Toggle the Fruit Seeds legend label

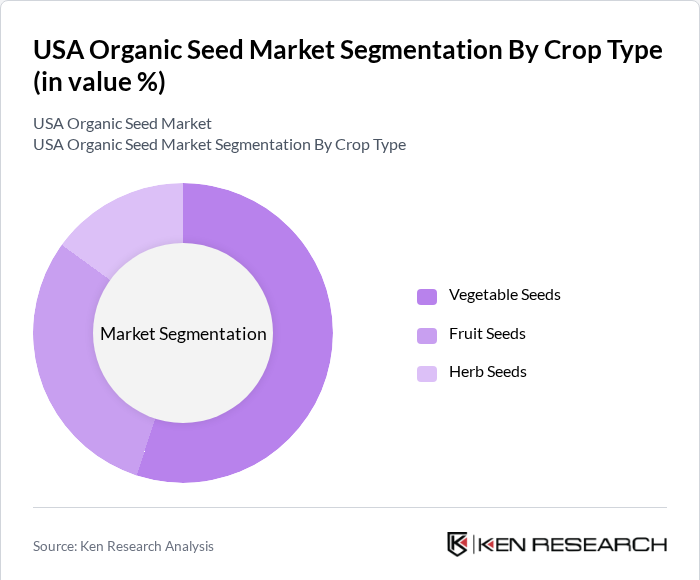coord(487,333)
